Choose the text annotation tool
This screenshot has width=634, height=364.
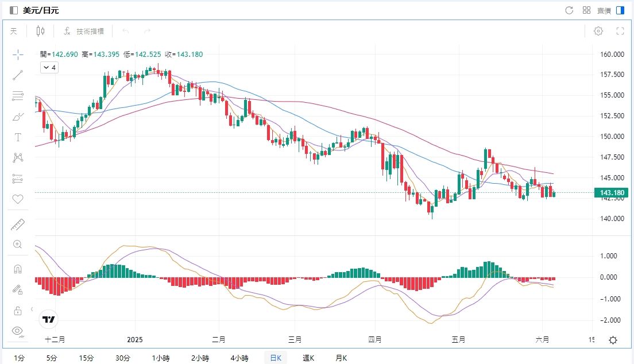18,137
